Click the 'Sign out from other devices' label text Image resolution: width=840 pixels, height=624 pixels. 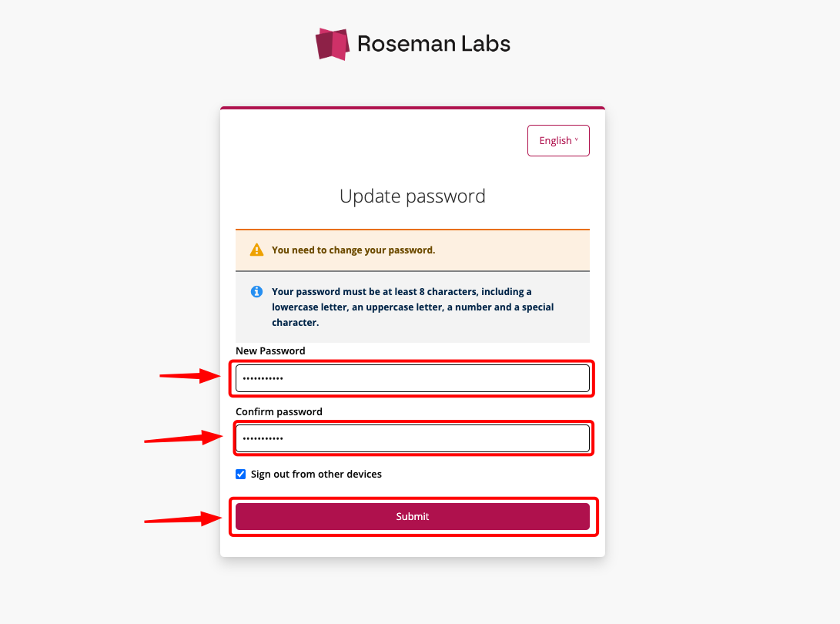(316, 474)
